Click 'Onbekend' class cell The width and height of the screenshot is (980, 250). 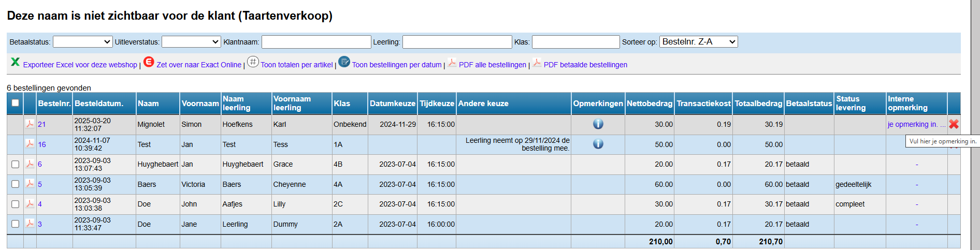(350, 124)
